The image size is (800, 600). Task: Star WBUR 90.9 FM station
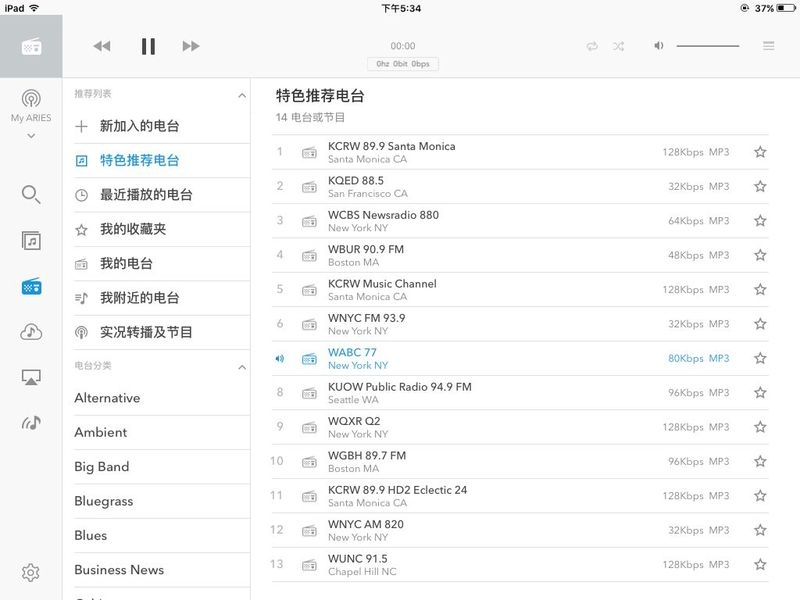760,255
